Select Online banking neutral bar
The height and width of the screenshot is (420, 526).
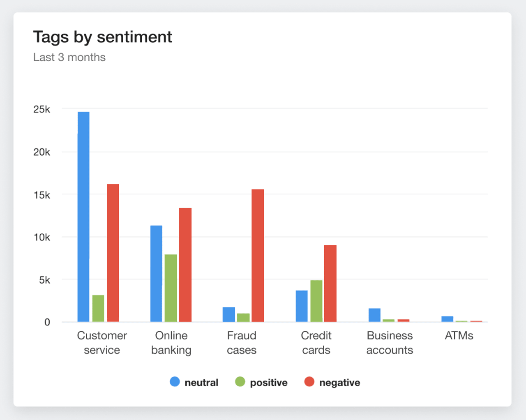click(x=156, y=273)
